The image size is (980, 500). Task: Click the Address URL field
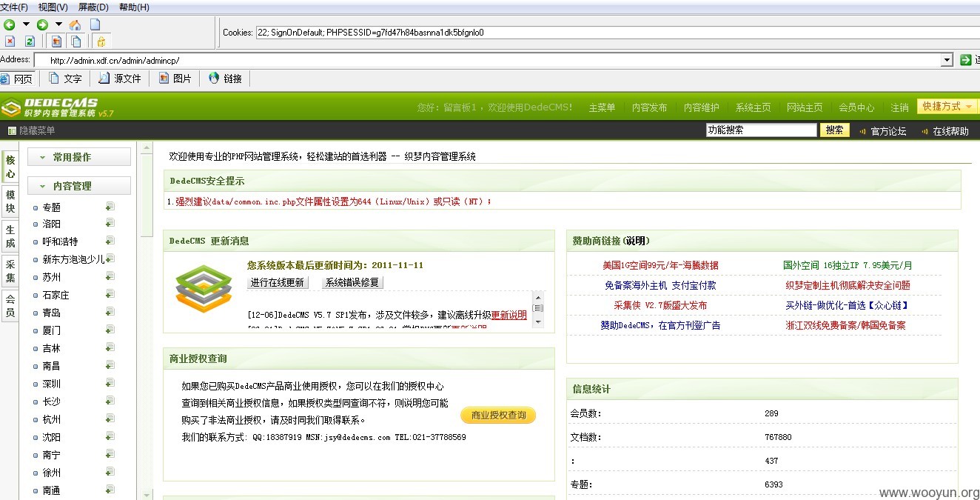pos(494,60)
